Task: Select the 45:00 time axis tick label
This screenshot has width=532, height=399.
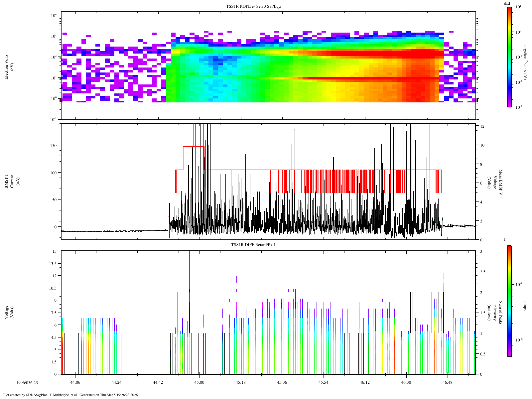Action: (199, 383)
